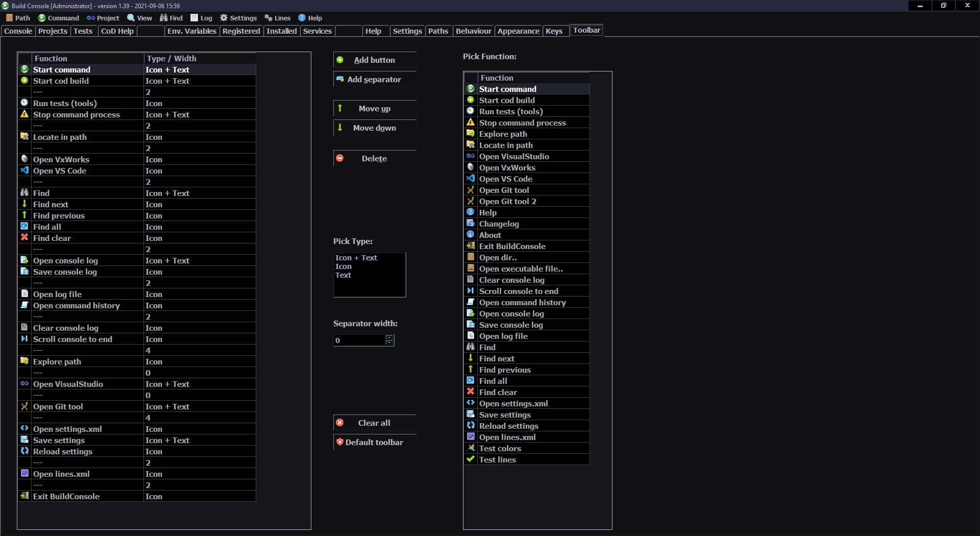Viewport: 980px width, 536px height.
Task: Select 'Save settings' row in left table
Action: (x=137, y=440)
